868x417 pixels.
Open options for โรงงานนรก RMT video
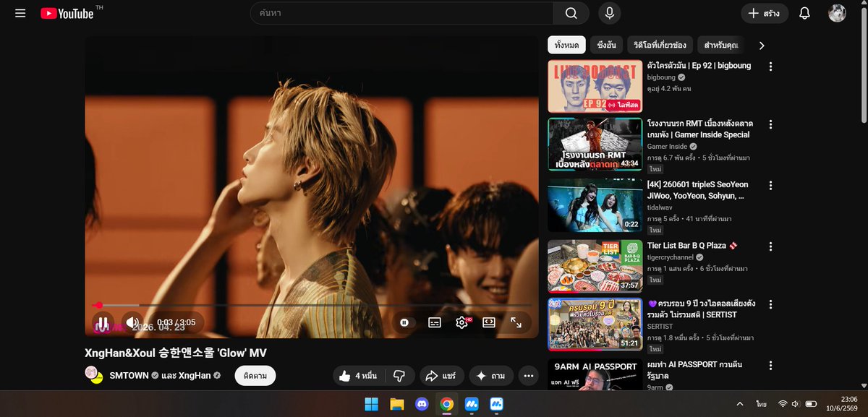770,124
